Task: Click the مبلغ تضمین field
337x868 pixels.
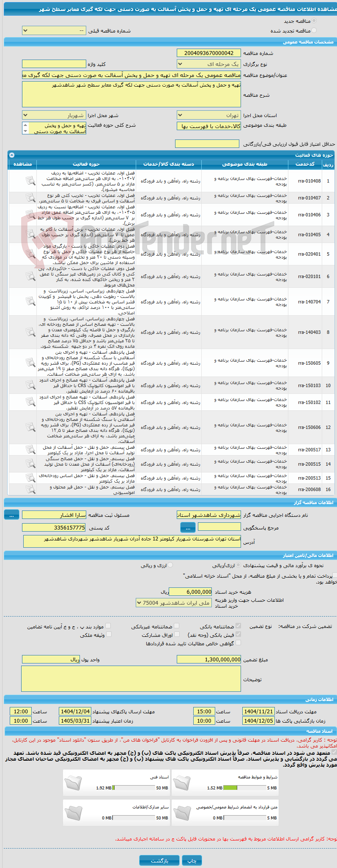Action: coord(209,660)
